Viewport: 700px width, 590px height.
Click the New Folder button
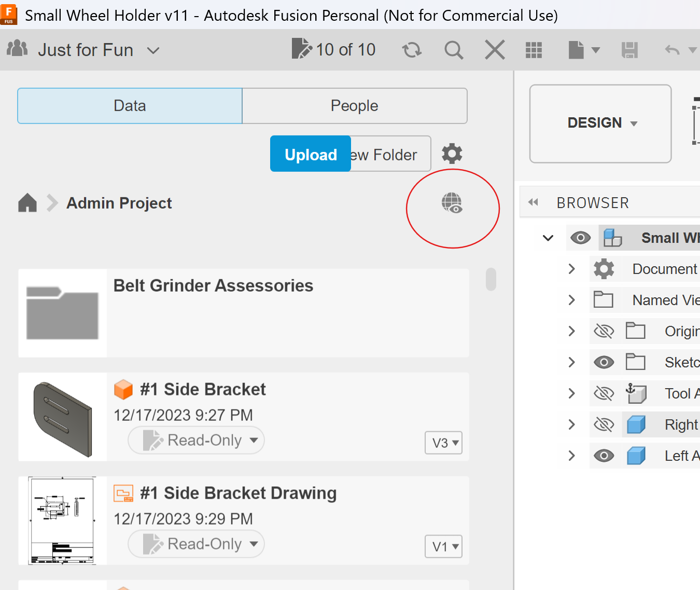(x=390, y=154)
